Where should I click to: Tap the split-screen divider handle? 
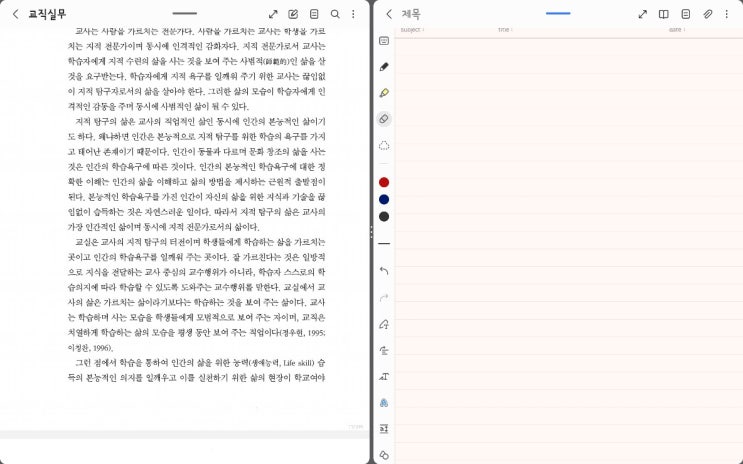tap(372, 232)
